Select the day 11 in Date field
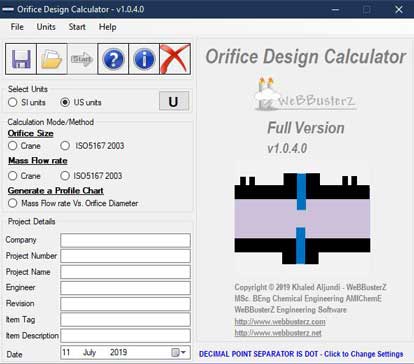The height and width of the screenshot is (364, 414). (66, 352)
